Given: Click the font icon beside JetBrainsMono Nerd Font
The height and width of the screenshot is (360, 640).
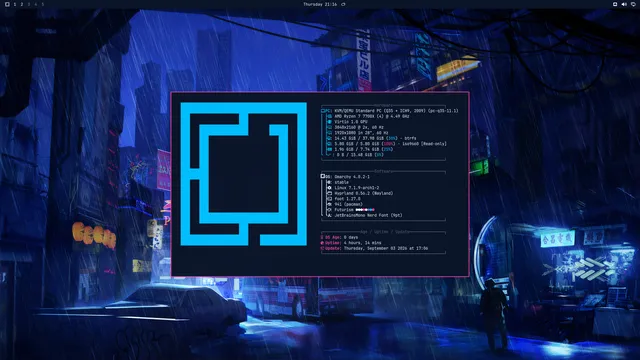Looking at the screenshot, I should (x=329, y=215).
